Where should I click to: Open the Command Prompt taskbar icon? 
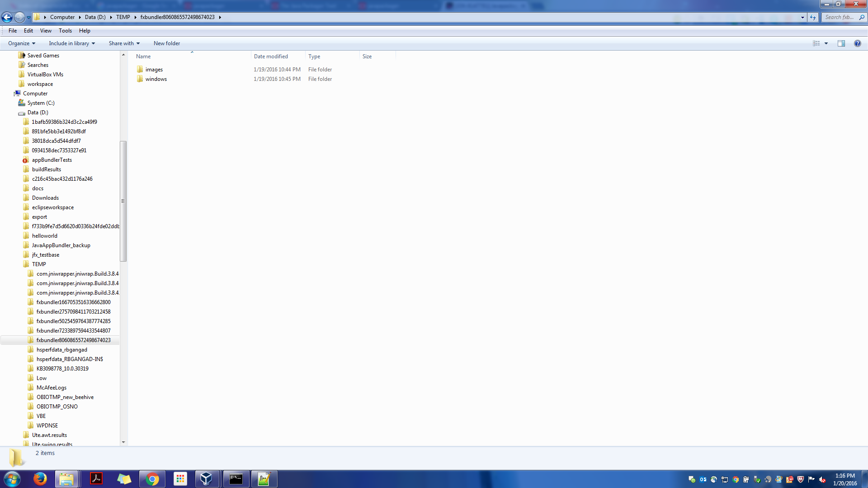point(236,479)
